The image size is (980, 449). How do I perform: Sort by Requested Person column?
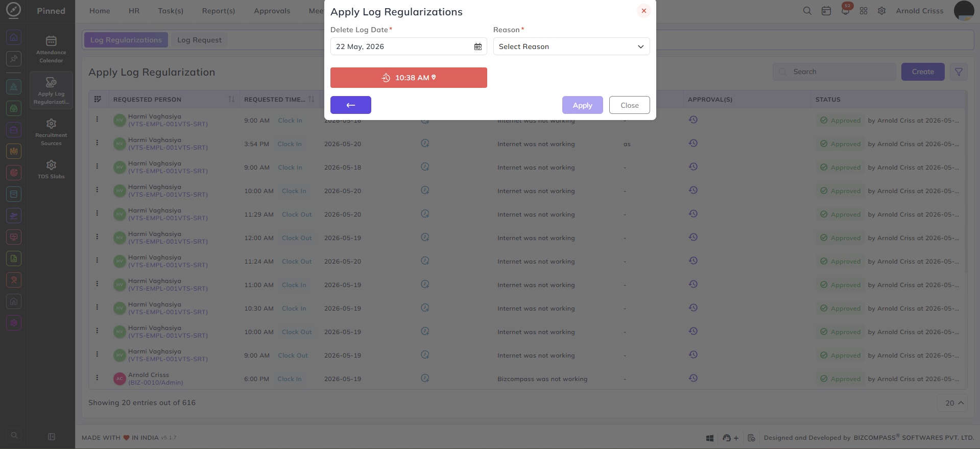(231, 99)
